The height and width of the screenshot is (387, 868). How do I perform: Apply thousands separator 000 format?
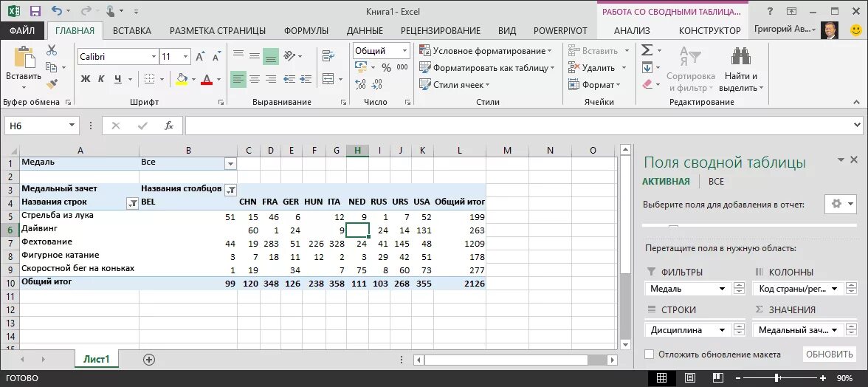402,67
